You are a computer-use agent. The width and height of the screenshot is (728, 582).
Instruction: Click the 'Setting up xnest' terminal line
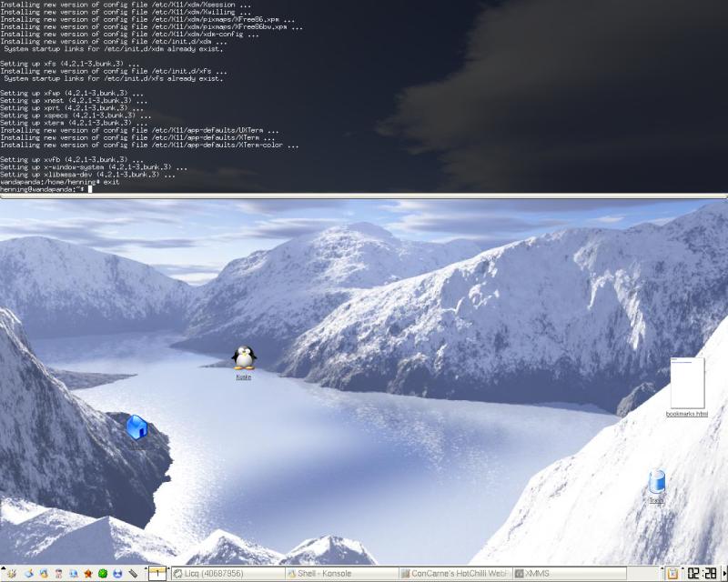(74, 101)
